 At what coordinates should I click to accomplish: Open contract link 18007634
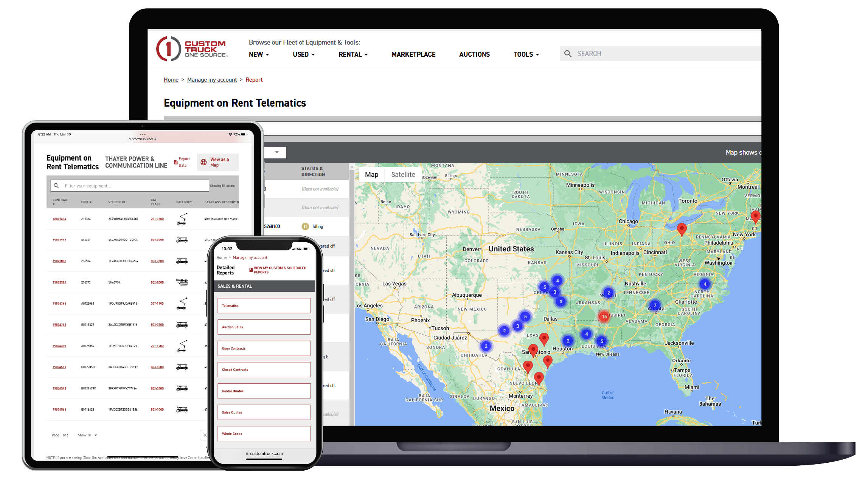[x=59, y=219]
